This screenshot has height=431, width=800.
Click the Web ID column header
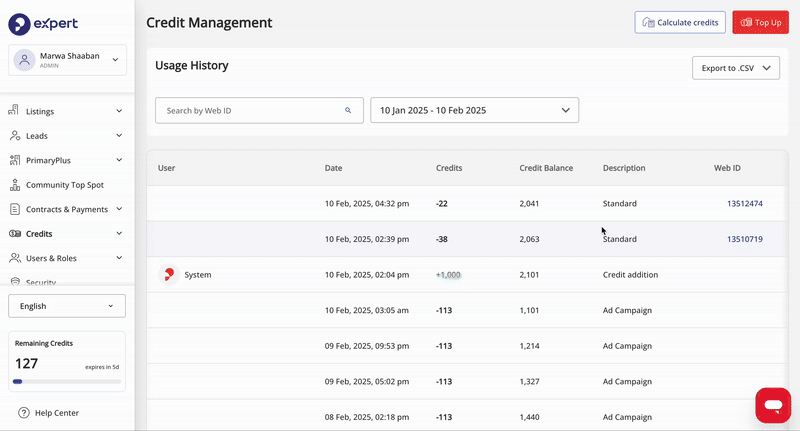point(727,168)
